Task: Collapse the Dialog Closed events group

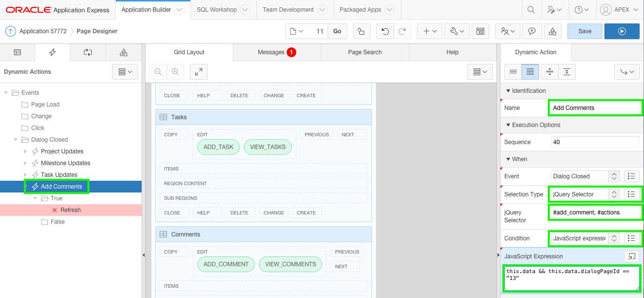Action: [15, 139]
